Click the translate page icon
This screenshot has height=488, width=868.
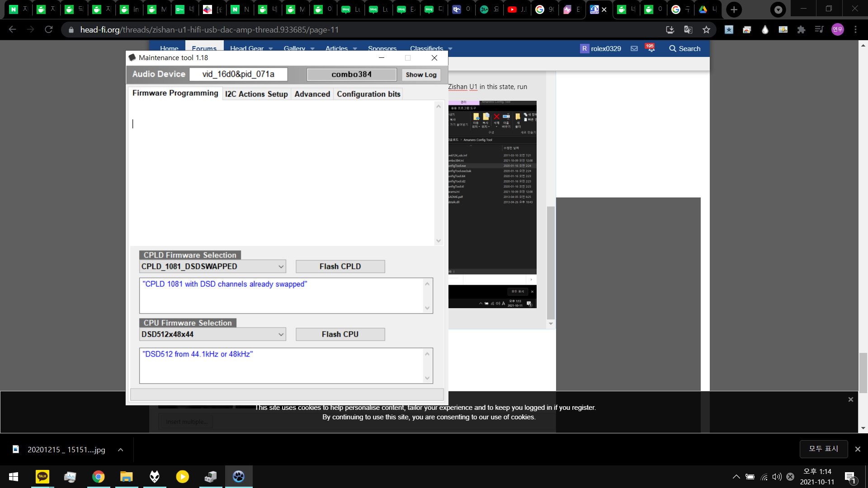(688, 29)
